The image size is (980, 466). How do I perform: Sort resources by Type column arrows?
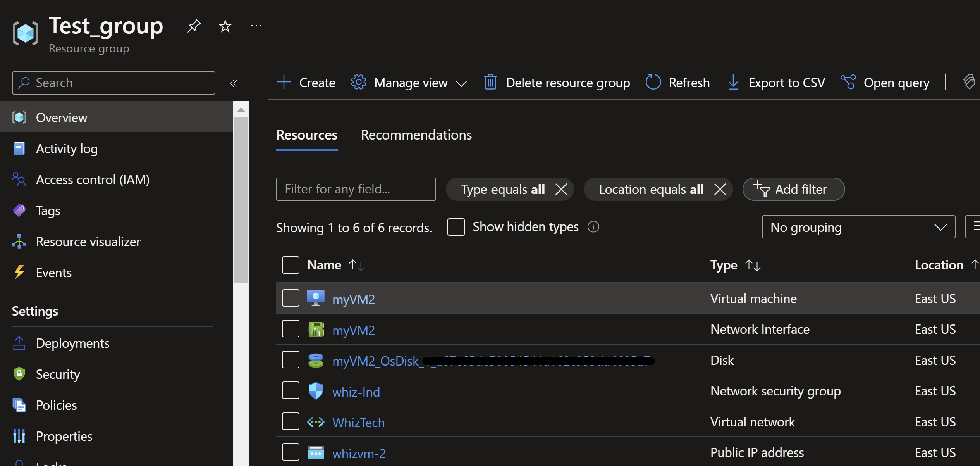753,265
